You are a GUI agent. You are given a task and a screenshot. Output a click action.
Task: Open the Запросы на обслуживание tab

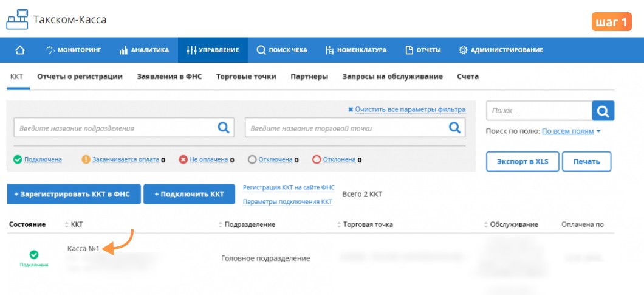[392, 77]
